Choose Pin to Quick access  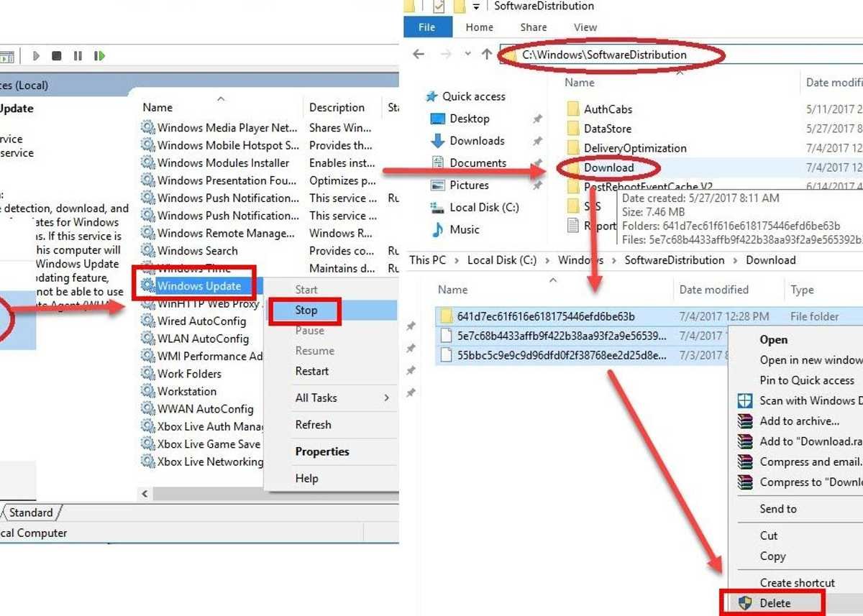click(x=807, y=380)
